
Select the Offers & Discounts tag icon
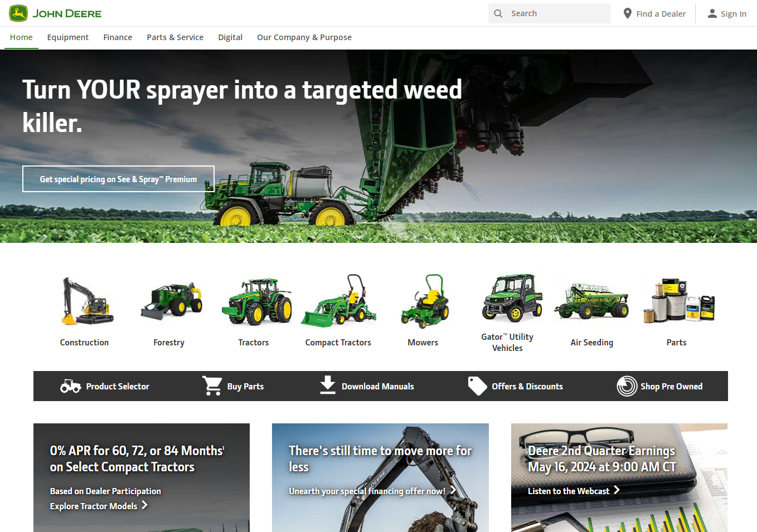(477, 385)
